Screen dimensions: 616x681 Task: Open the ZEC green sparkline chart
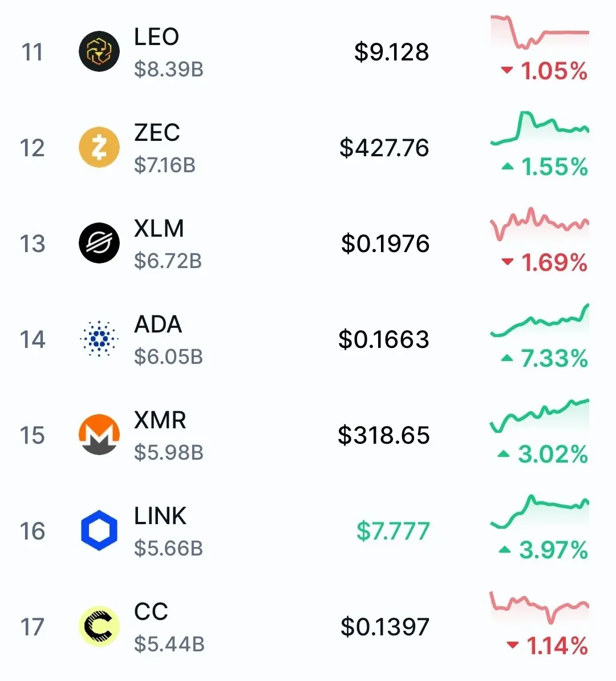540,128
